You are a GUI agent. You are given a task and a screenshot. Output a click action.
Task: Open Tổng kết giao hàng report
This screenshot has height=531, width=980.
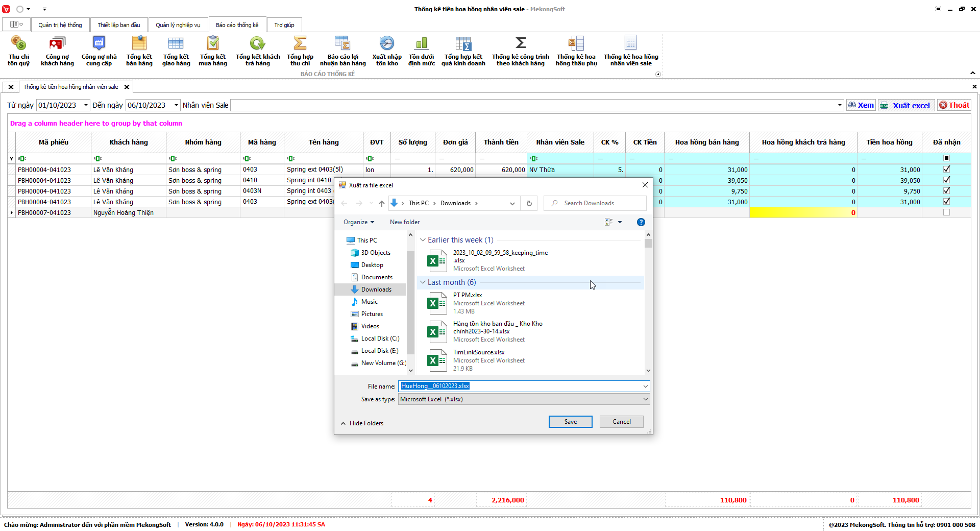(176, 51)
